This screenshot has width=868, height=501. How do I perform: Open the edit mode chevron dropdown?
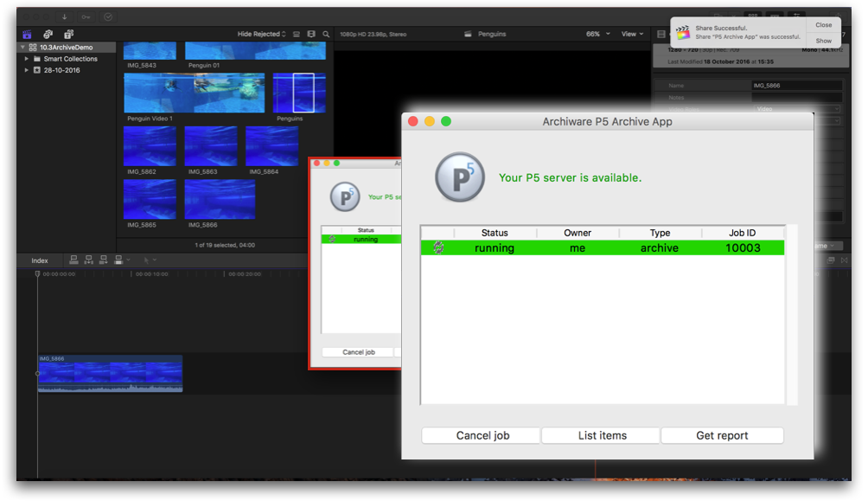point(129,260)
